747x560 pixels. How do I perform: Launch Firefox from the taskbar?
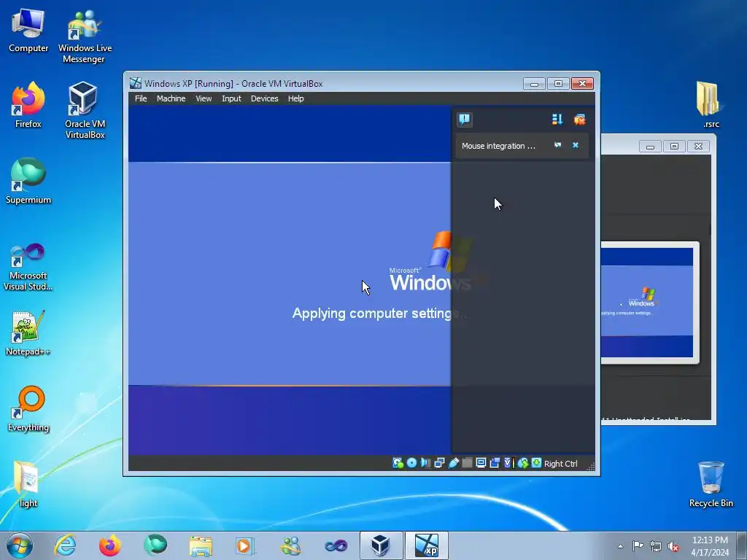pyautogui.click(x=110, y=545)
